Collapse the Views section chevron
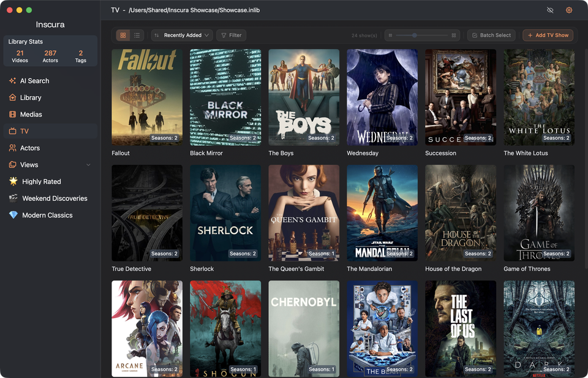Screen dimensions: 588x378 click(88, 165)
